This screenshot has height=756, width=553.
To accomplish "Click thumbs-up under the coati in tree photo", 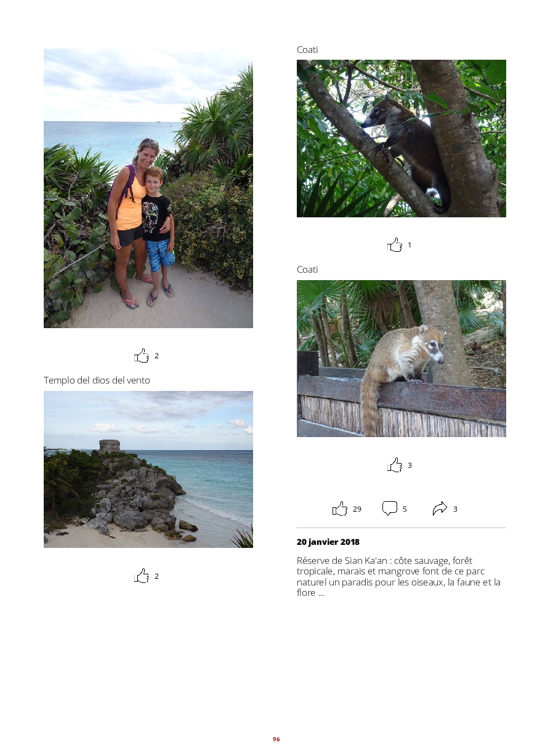I will click(x=395, y=245).
